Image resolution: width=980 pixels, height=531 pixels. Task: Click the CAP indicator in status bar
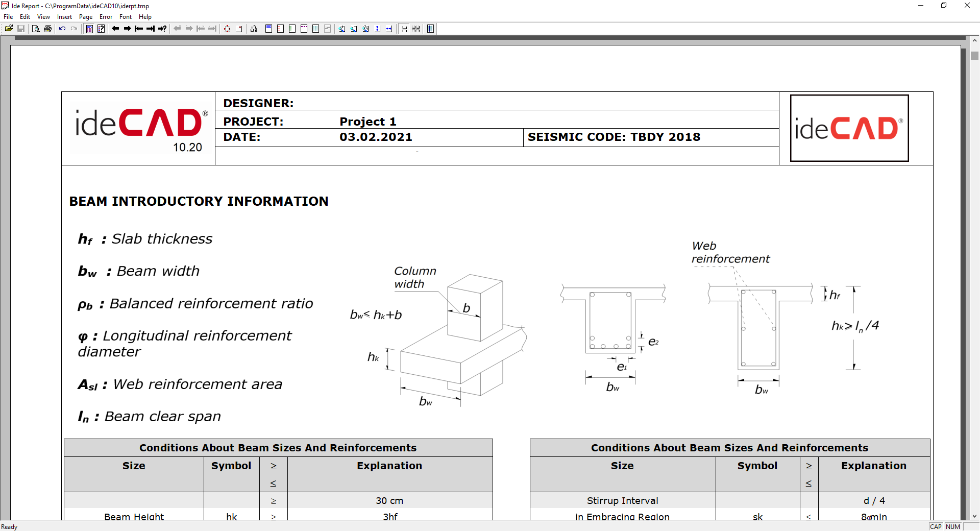tap(936, 527)
